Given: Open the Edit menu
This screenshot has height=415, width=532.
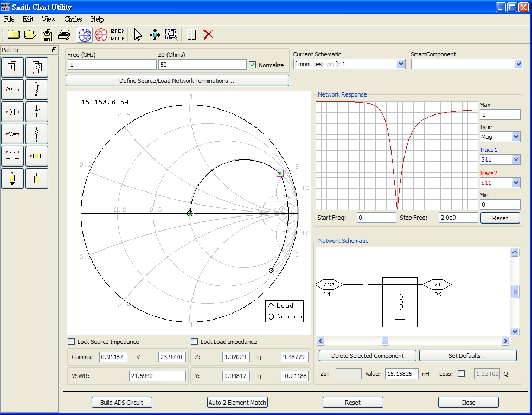Looking at the screenshot, I should click(x=28, y=20).
